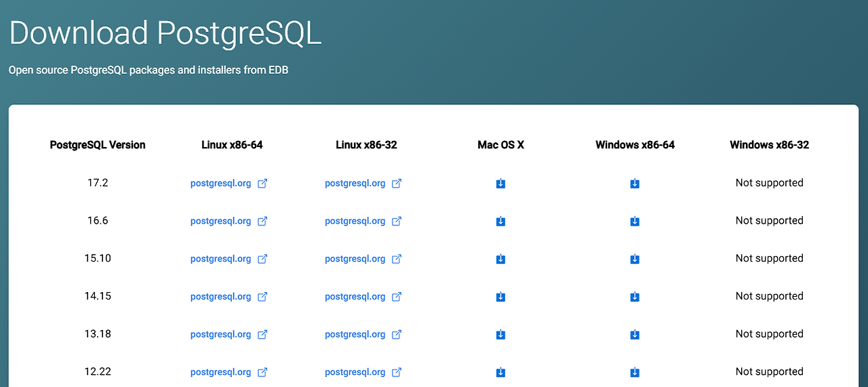Download PostgreSQL 16.6 installer for Mac OS X

[x=500, y=222]
